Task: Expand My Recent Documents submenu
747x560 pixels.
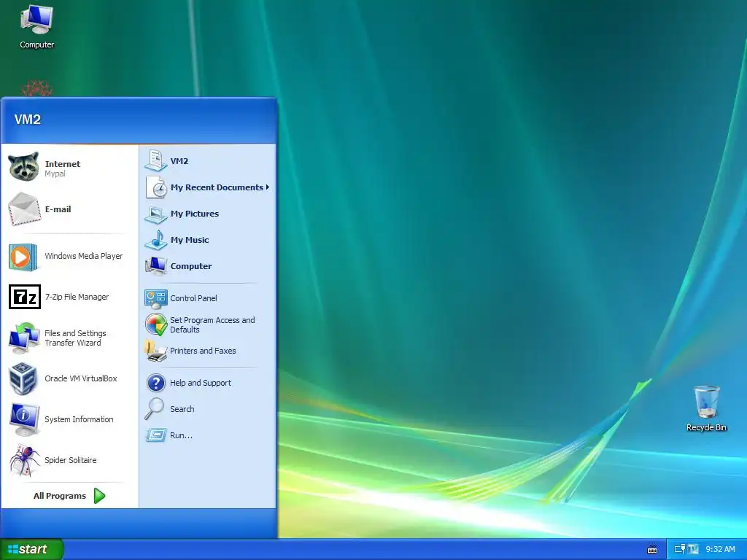Action: click(207, 187)
